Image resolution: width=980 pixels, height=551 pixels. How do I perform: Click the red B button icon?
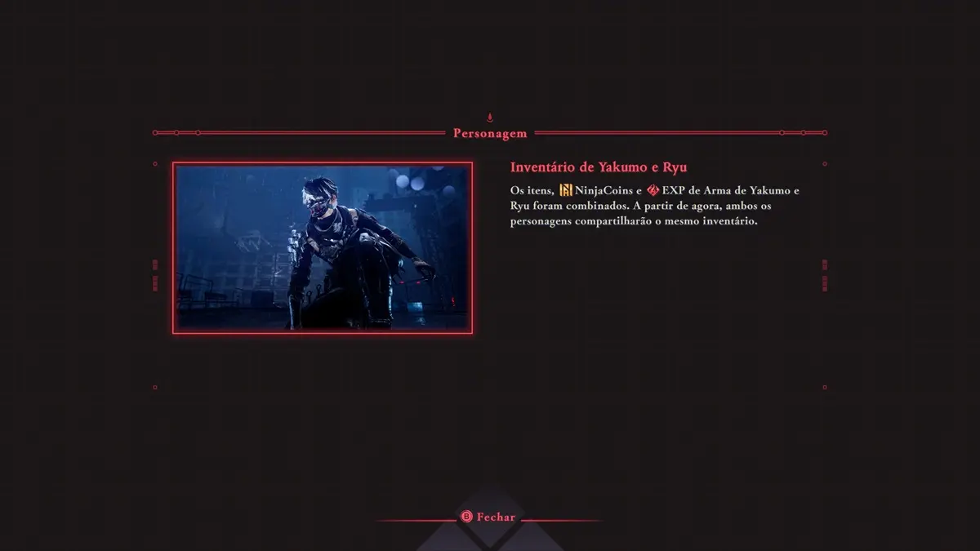[x=465, y=517]
